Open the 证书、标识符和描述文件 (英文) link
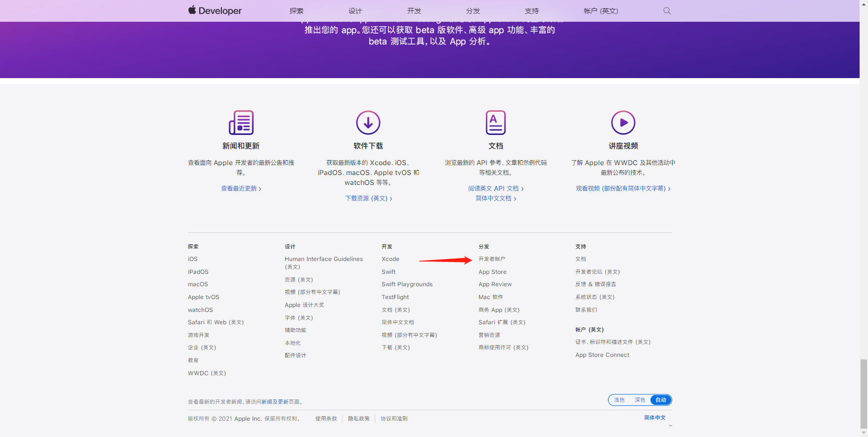868x437 pixels. pyautogui.click(x=613, y=342)
